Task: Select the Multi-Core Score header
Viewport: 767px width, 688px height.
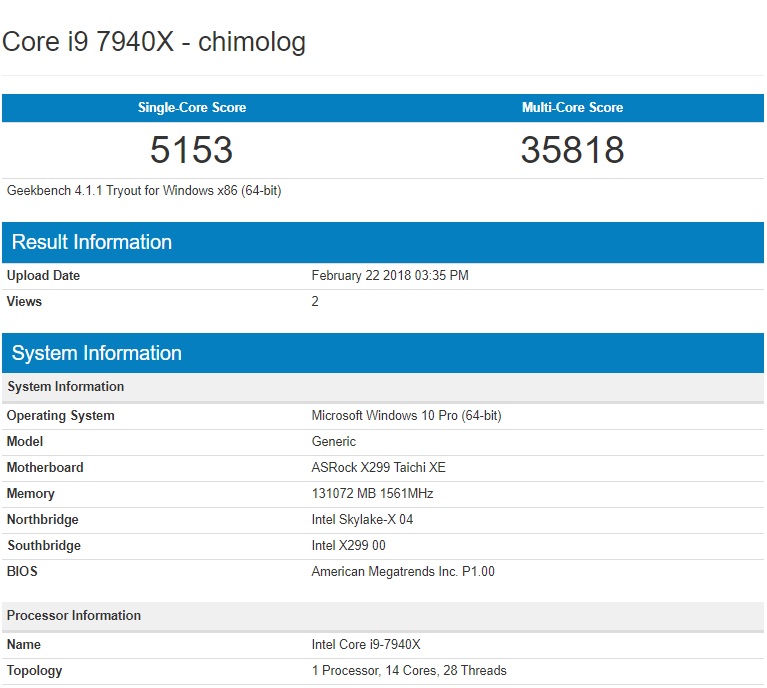Action: point(572,108)
